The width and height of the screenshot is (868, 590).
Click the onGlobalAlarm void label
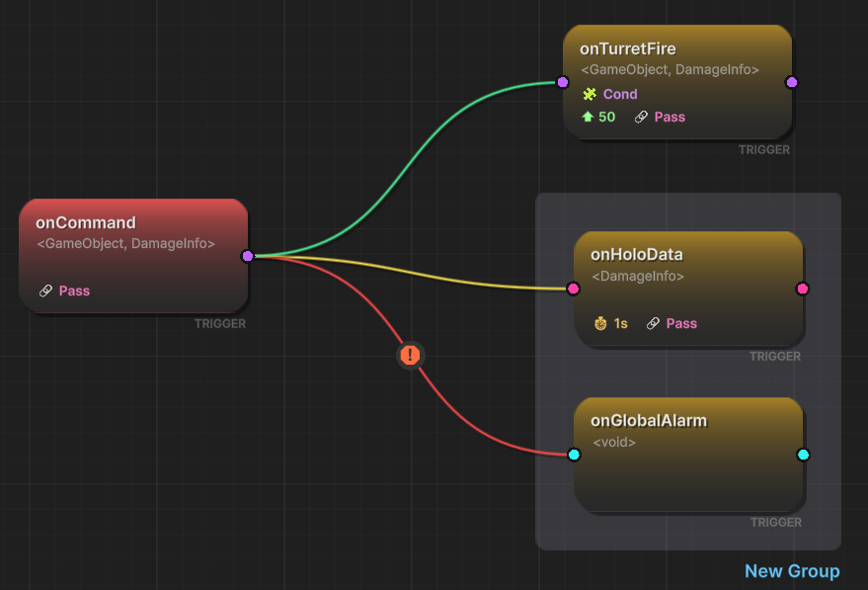614,442
